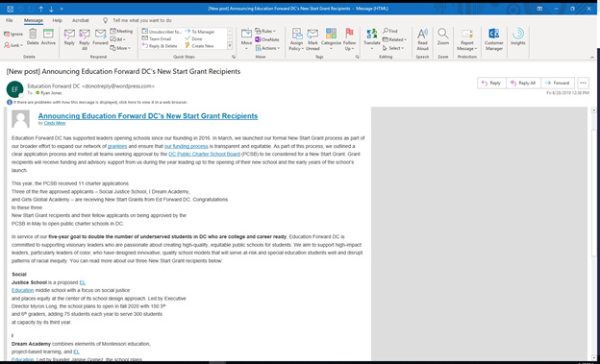
Task: Open the Zoom dialog
Action: 443,37
